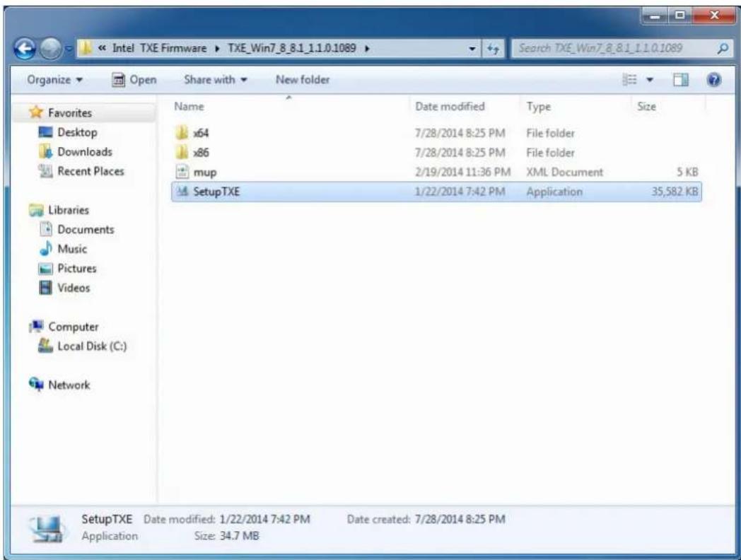Click the SetupTXE file name
The width and height of the screenshot is (741, 560).
tap(216, 192)
